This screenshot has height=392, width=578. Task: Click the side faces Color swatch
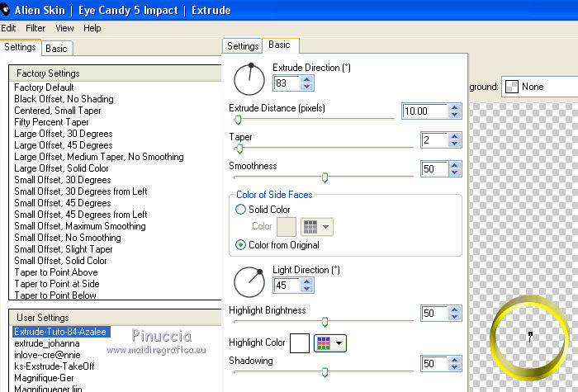pos(287,227)
